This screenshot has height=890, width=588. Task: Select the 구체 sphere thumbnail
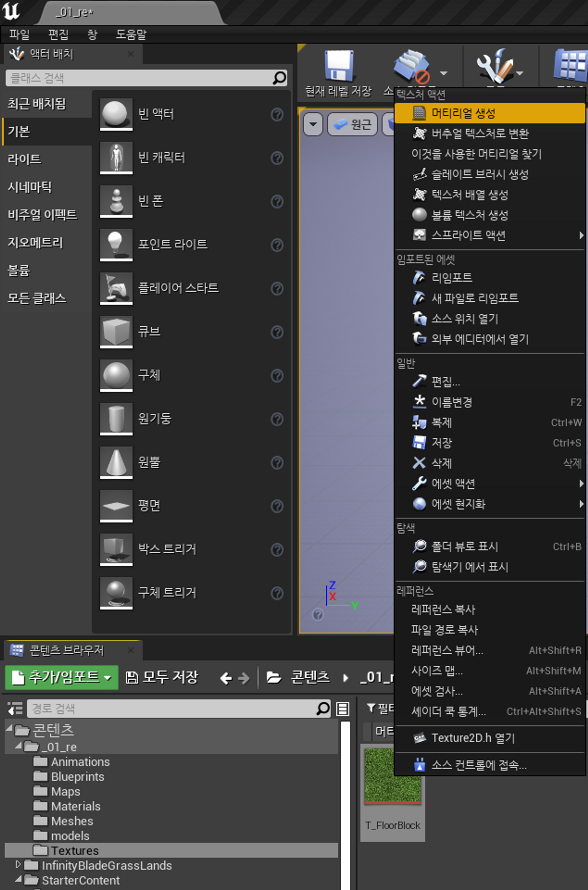(116, 375)
